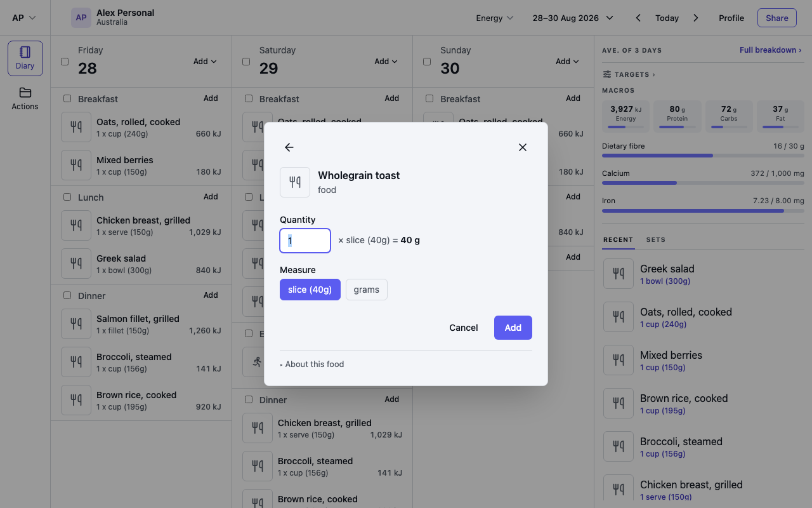Open the Actions folder in sidebar

click(x=25, y=98)
